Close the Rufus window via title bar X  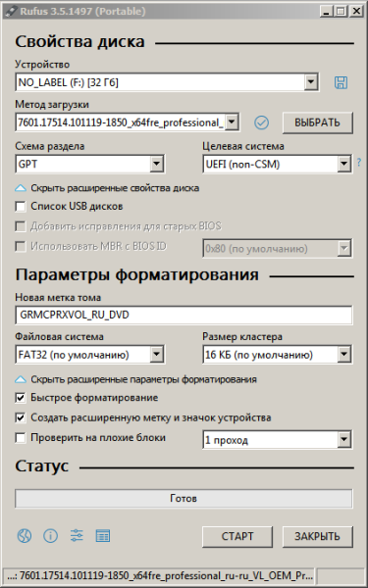(356, 11)
